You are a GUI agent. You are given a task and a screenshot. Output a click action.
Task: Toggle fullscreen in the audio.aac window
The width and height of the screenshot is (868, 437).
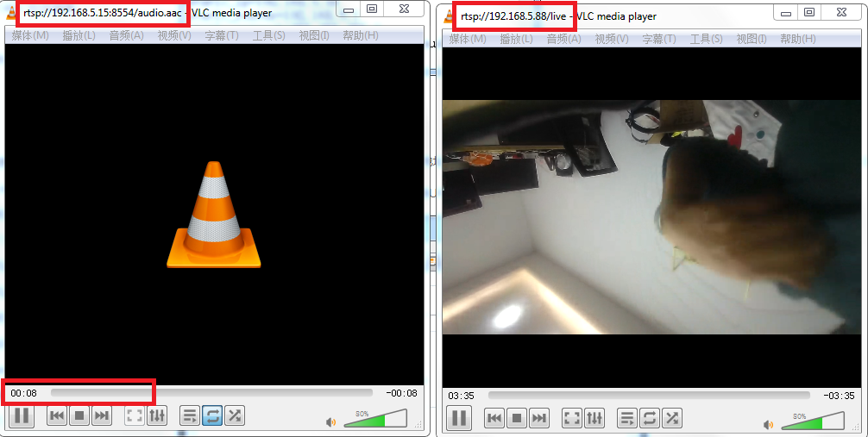coord(135,415)
